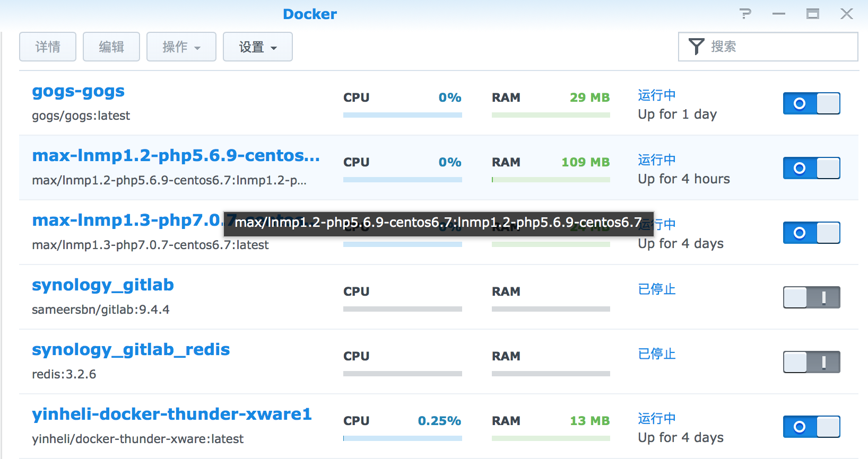This screenshot has width=868, height=459.
Task: Focus the 搜索 search field
Action: click(x=768, y=47)
